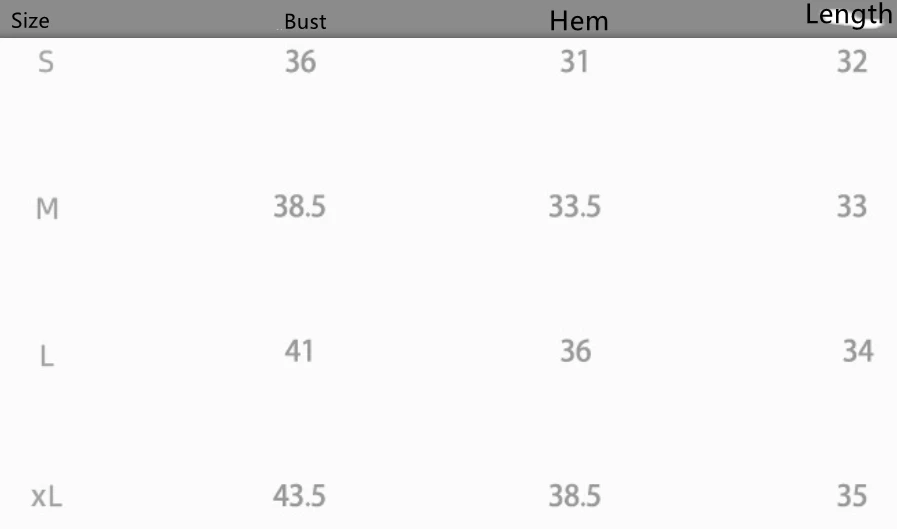Image resolution: width=897 pixels, height=529 pixels.
Task: Select the S size row label
Action: (x=46, y=64)
